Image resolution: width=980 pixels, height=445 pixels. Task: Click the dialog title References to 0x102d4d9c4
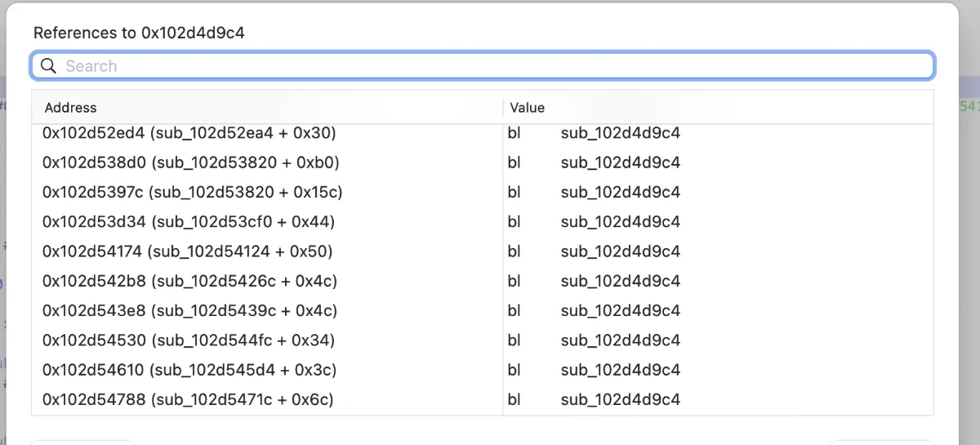(139, 33)
